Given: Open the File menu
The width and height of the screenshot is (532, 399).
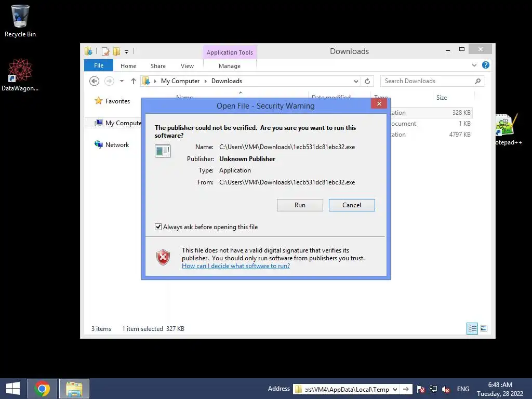Looking at the screenshot, I should (99, 65).
